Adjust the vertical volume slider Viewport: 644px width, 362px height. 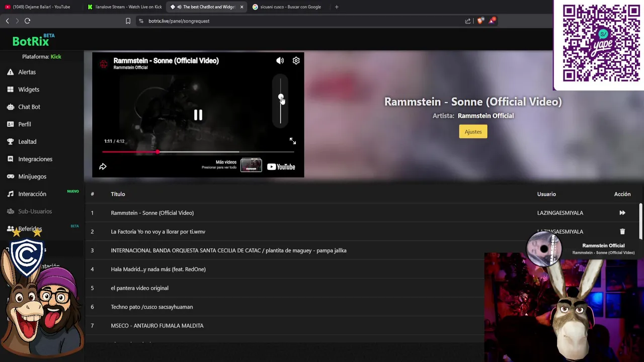click(281, 101)
